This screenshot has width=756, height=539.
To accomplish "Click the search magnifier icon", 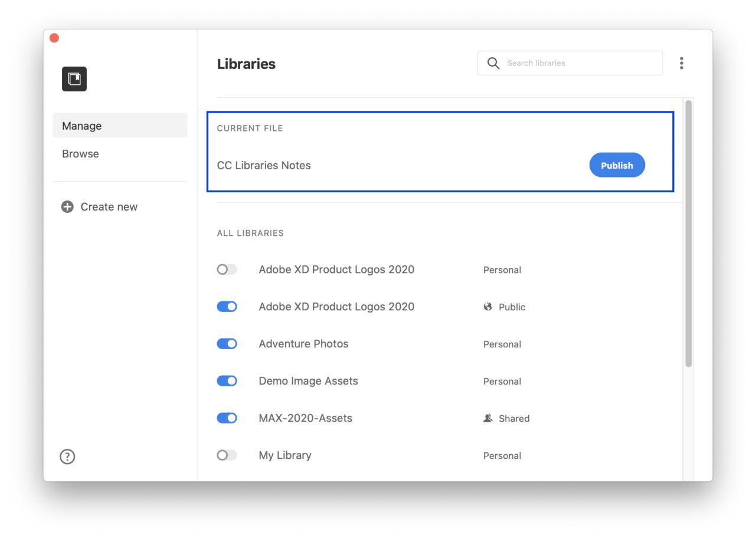I will (493, 63).
